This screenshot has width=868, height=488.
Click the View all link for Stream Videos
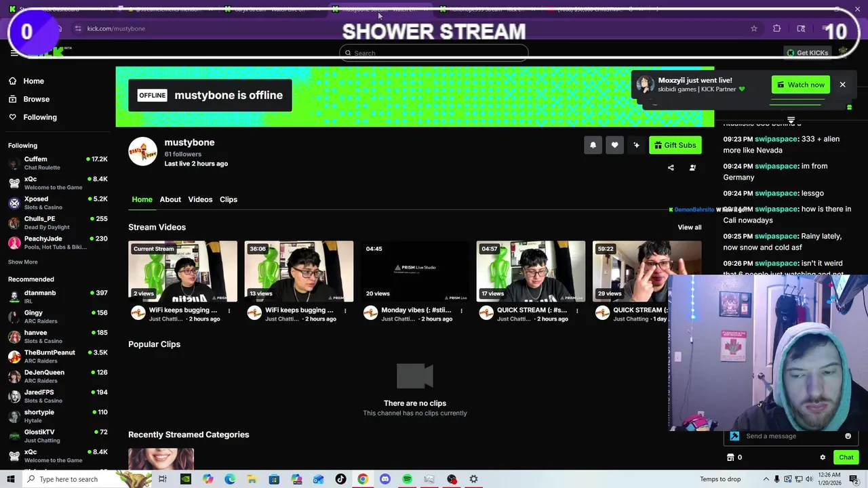coord(689,227)
